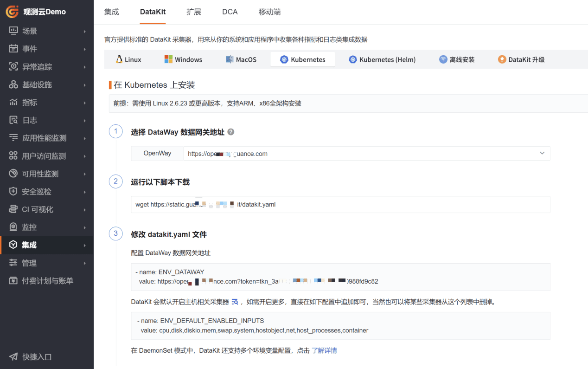Expand the 基础设施 submenu arrow
Viewport: 588px width, 369px height.
click(85, 85)
